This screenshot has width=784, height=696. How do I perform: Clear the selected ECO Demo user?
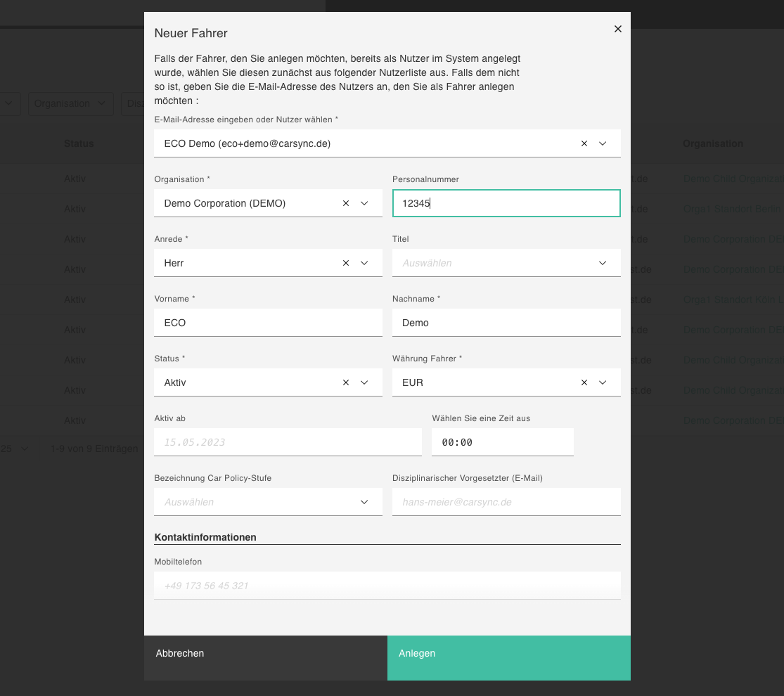point(584,143)
